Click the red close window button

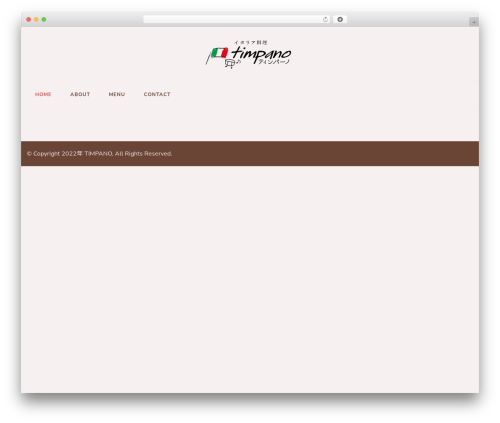click(x=29, y=20)
